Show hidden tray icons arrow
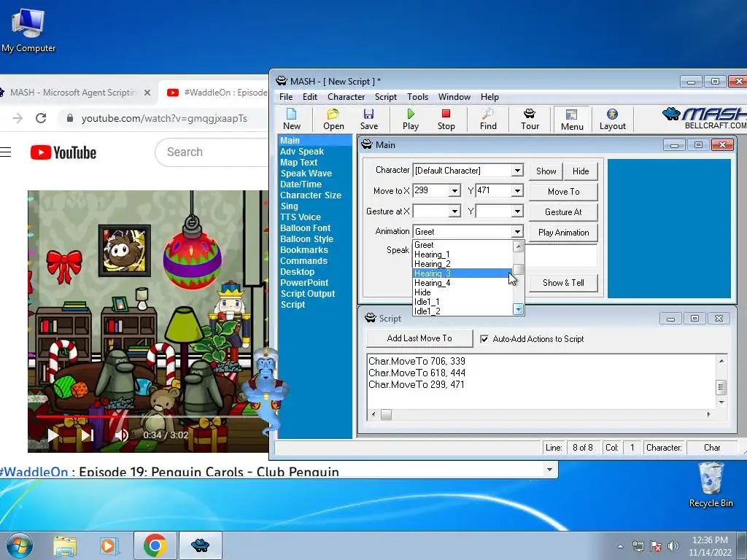 [x=620, y=547]
